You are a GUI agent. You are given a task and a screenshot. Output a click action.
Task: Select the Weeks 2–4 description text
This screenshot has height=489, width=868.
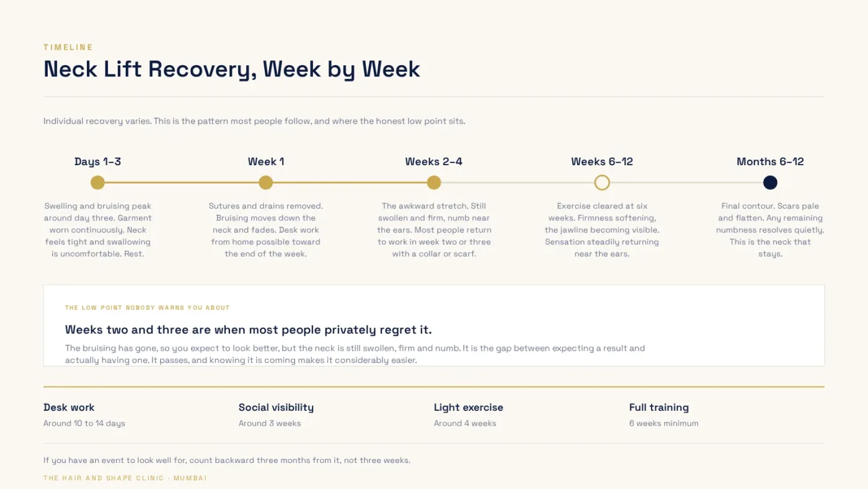point(434,230)
